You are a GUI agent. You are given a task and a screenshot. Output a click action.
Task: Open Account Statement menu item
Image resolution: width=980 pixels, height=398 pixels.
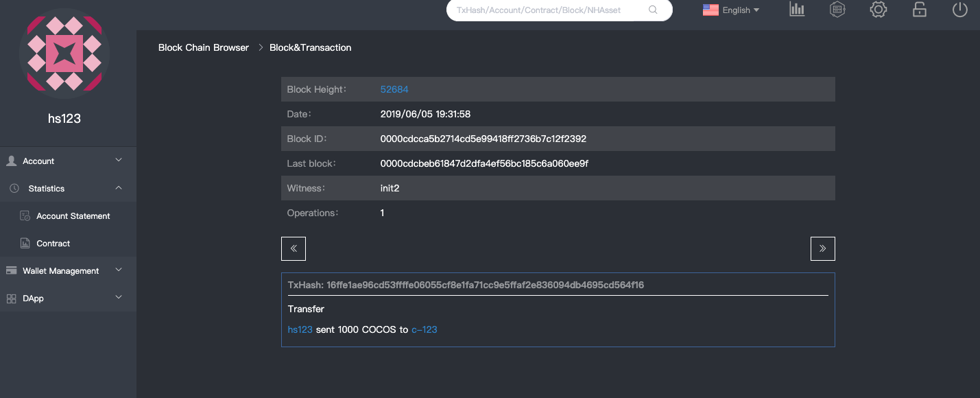[x=73, y=215]
